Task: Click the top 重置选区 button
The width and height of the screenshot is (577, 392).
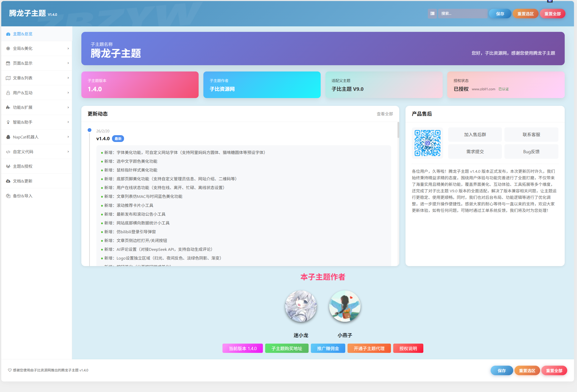Action: tap(525, 14)
